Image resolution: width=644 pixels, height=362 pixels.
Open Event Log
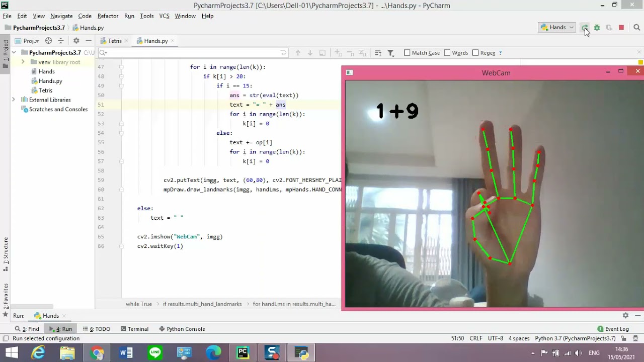click(x=613, y=329)
